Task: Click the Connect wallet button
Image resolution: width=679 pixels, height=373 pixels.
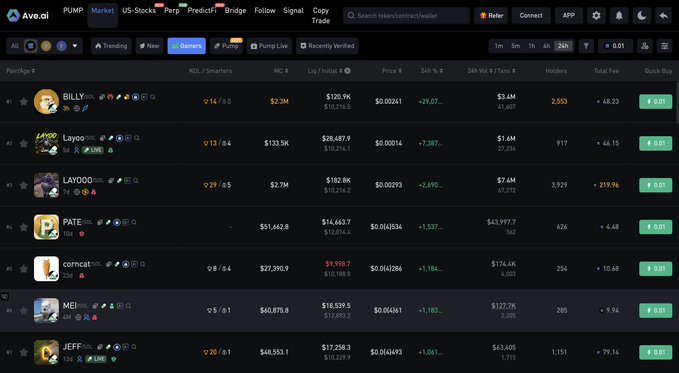Action: tap(531, 16)
